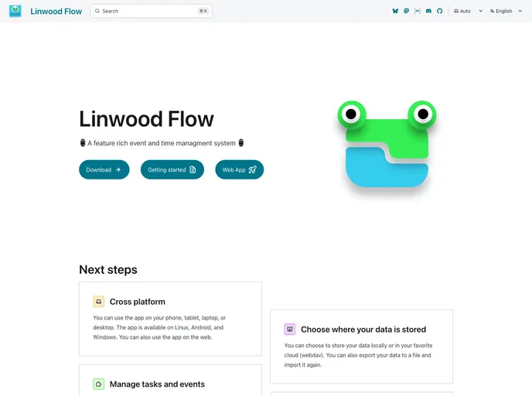532x396 pixels.
Task: Open the Mastodon social link icon
Action: [x=407, y=11]
